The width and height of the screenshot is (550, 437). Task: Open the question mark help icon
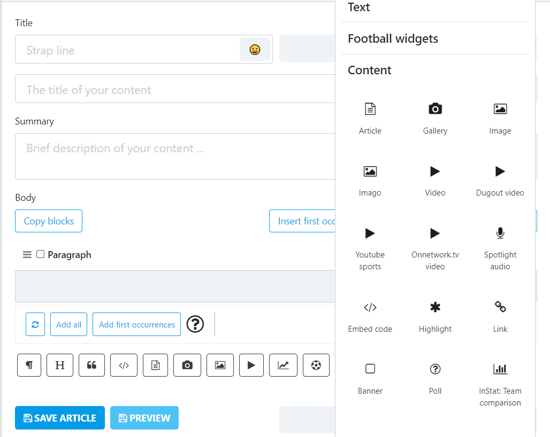tap(195, 324)
